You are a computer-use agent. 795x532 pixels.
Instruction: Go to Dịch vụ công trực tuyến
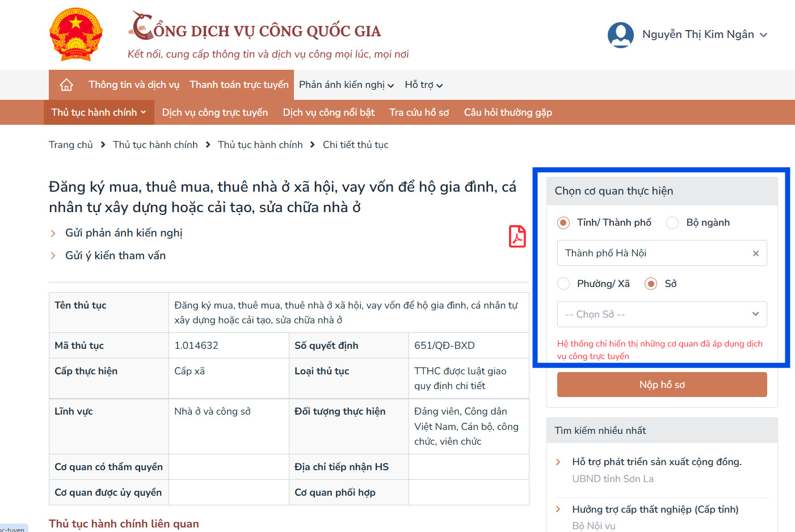[x=215, y=112]
